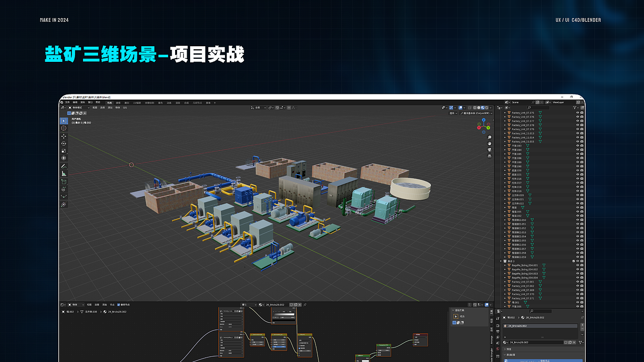
Task: Open the 槽 1 slot dropdown in node editor
Action: [x=249, y=305]
